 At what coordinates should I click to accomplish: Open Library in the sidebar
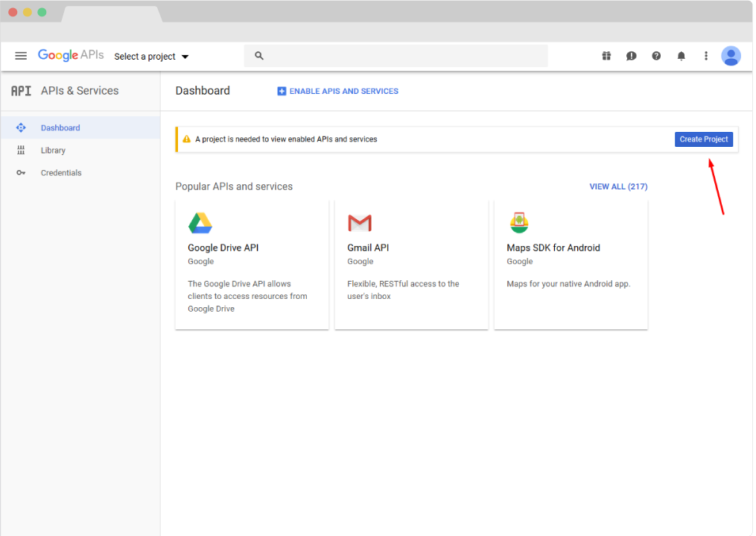[53, 151]
